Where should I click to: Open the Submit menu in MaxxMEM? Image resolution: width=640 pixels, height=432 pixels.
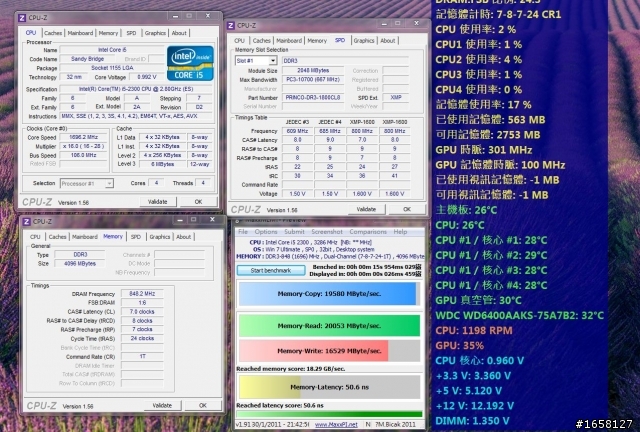(x=294, y=232)
